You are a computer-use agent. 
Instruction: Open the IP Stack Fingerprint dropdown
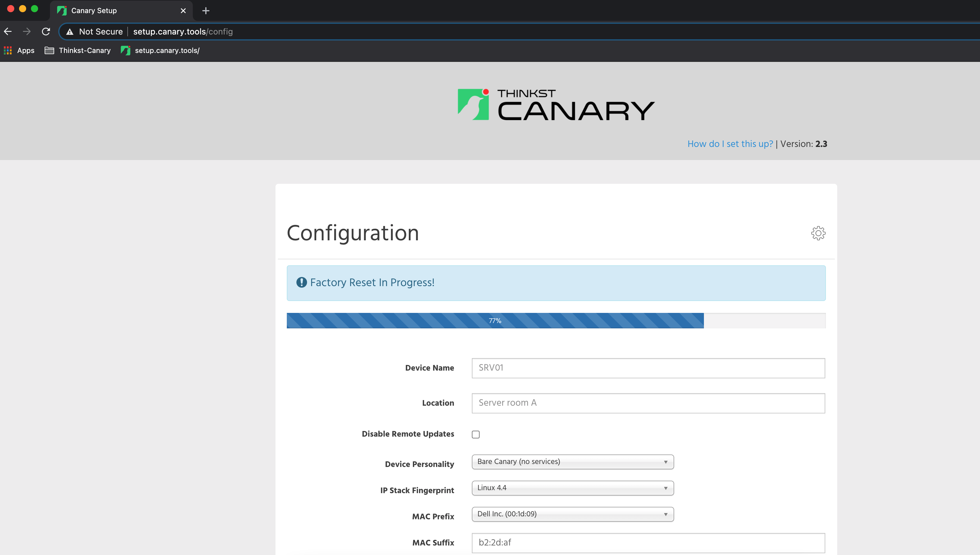572,488
